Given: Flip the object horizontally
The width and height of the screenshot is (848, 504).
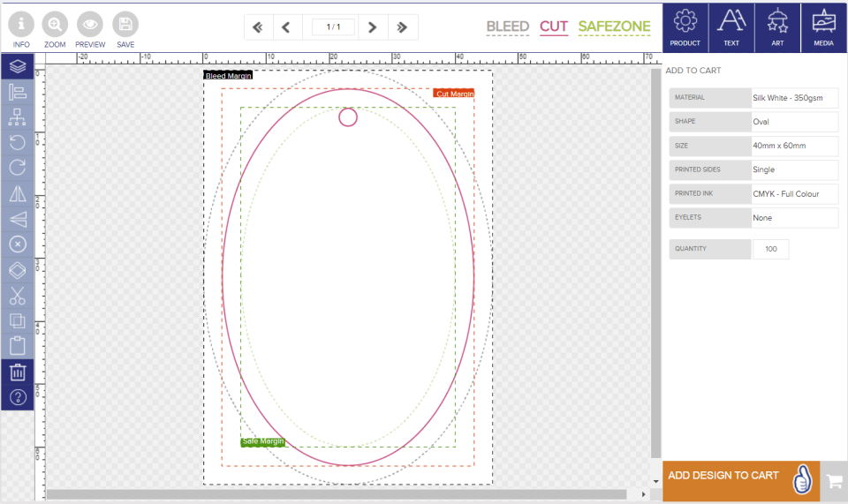Looking at the screenshot, I should pos(18,193).
